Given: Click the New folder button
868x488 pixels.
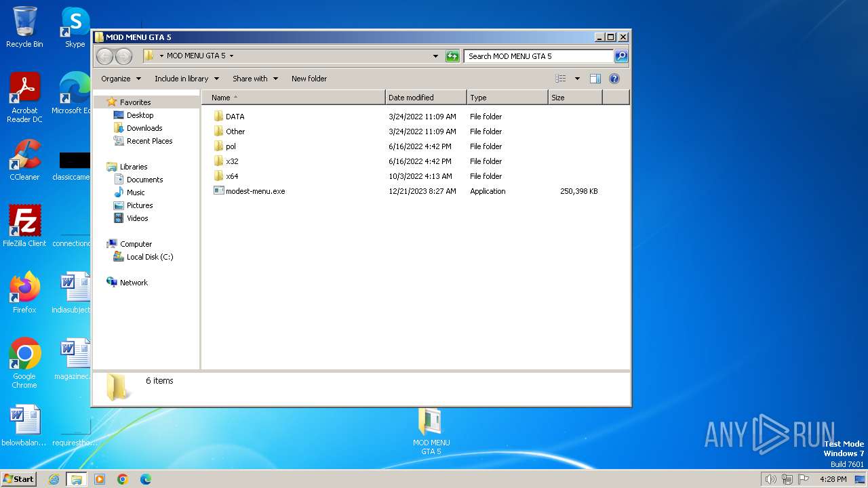Looking at the screenshot, I should tap(309, 79).
